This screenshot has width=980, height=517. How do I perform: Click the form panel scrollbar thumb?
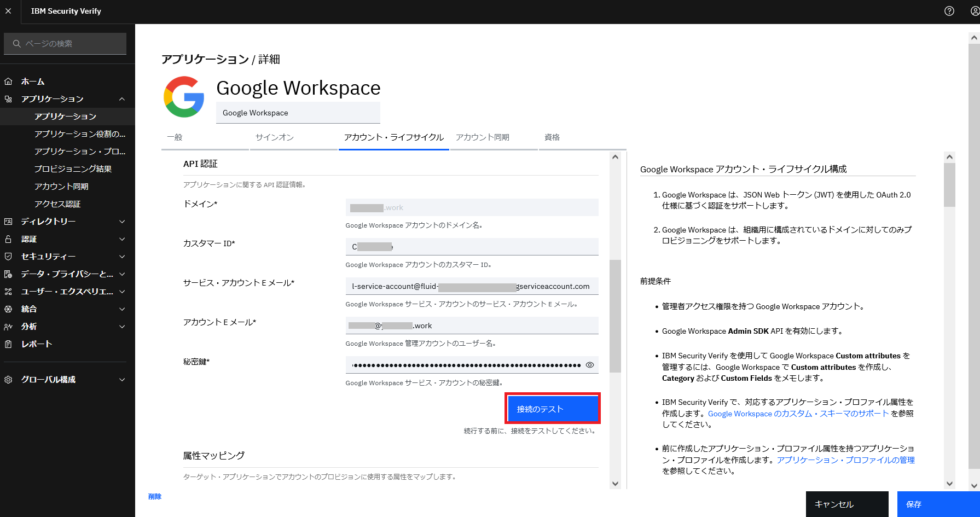pos(615,316)
